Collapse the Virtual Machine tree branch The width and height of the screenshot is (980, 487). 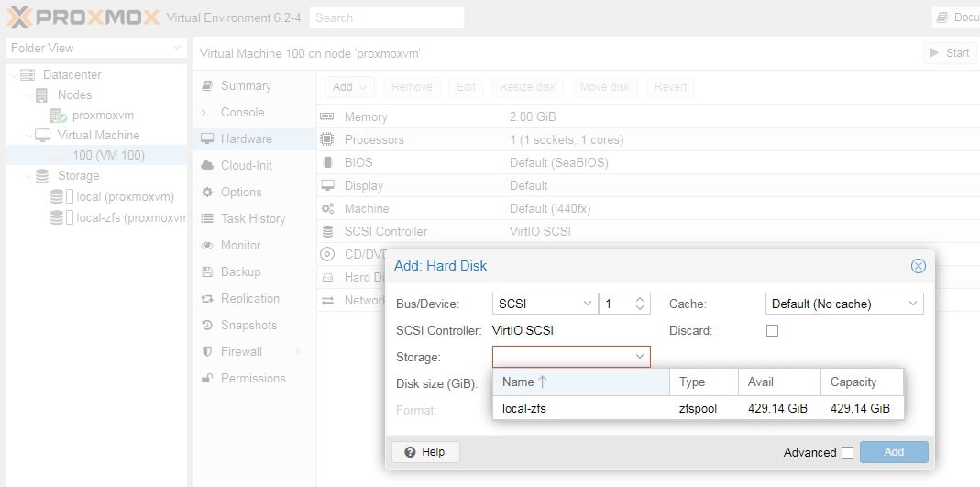pos(28,136)
